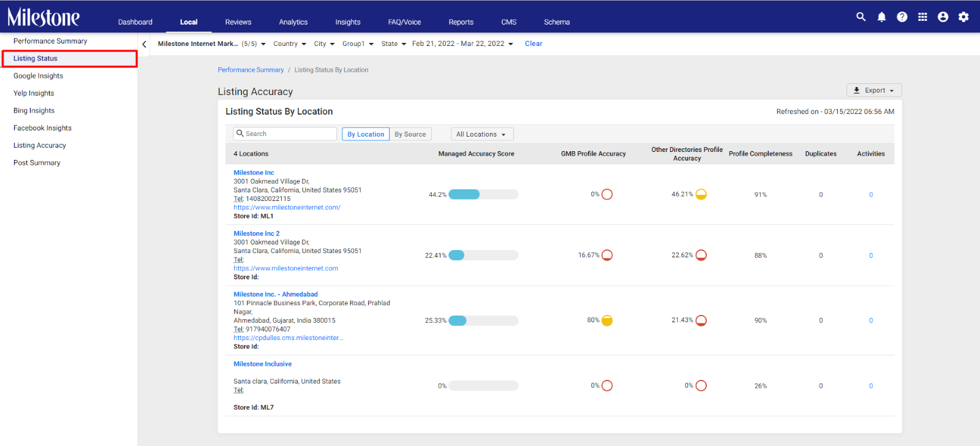The image size is (980, 446).
Task: Open the help question mark icon
Action: tap(902, 17)
